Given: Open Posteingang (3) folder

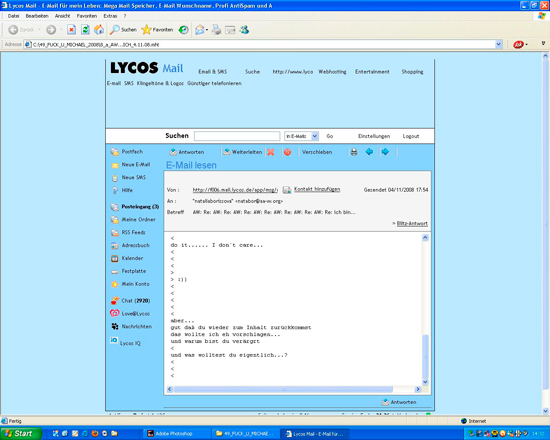Looking at the screenshot, I should click(x=135, y=207).
